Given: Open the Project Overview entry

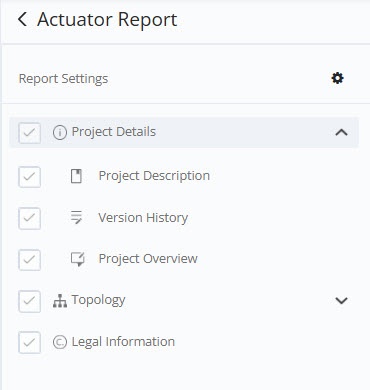Looking at the screenshot, I should [x=148, y=259].
